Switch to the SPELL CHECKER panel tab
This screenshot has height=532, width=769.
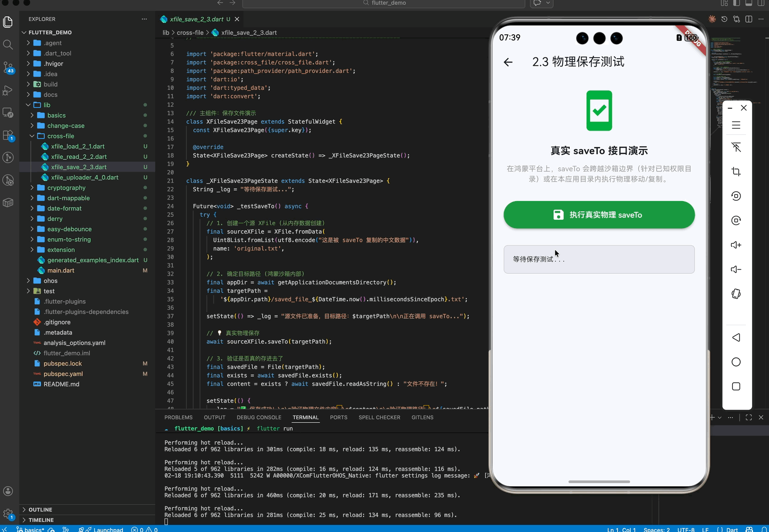(x=379, y=417)
